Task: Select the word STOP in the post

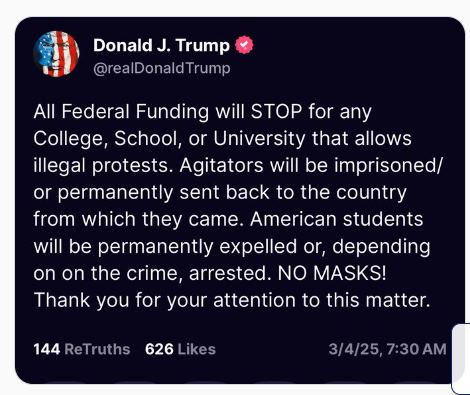Action: (x=276, y=111)
